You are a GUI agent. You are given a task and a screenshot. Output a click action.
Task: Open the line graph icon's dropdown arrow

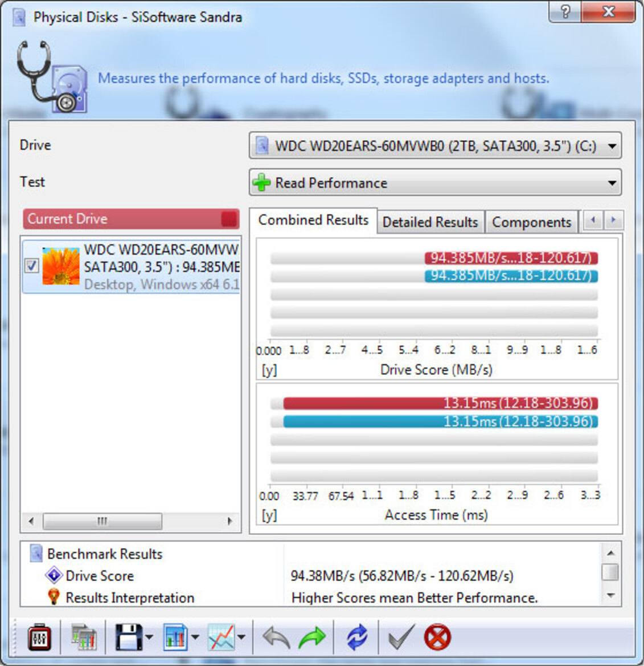pyautogui.click(x=241, y=637)
